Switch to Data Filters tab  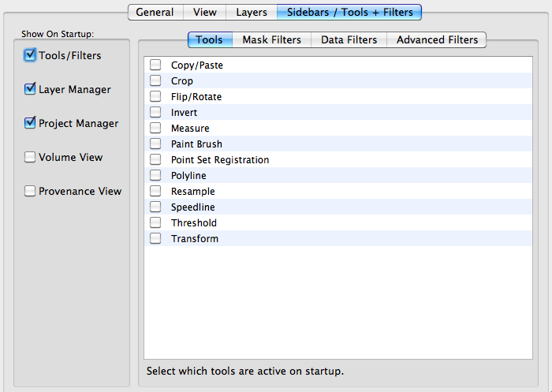pos(349,39)
